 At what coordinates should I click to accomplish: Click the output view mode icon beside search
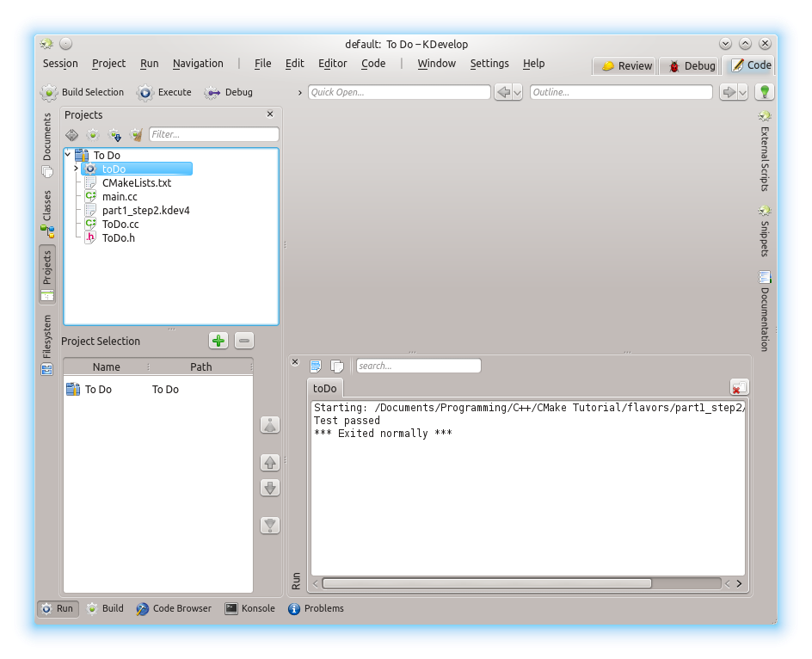(x=316, y=366)
